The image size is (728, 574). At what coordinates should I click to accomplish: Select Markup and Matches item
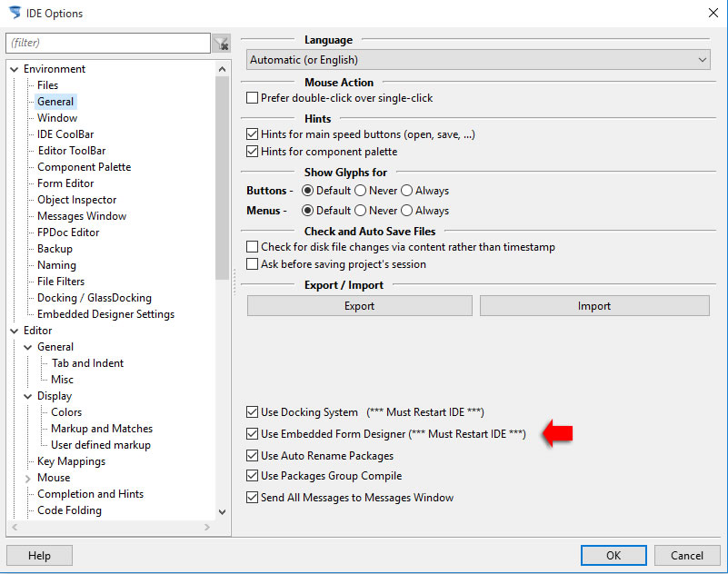tap(102, 429)
